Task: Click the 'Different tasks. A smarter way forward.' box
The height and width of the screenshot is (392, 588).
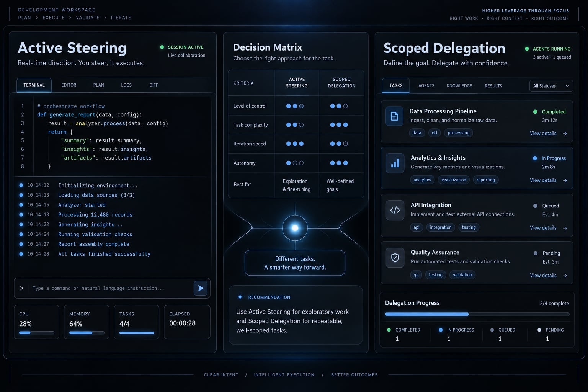Action: click(x=295, y=263)
